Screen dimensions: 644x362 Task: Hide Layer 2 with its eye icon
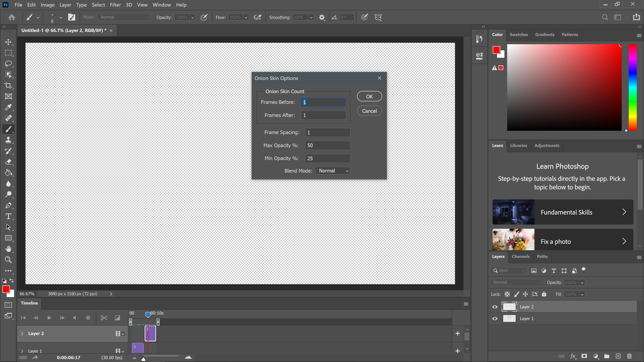pyautogui.click(x=495, y=307)
